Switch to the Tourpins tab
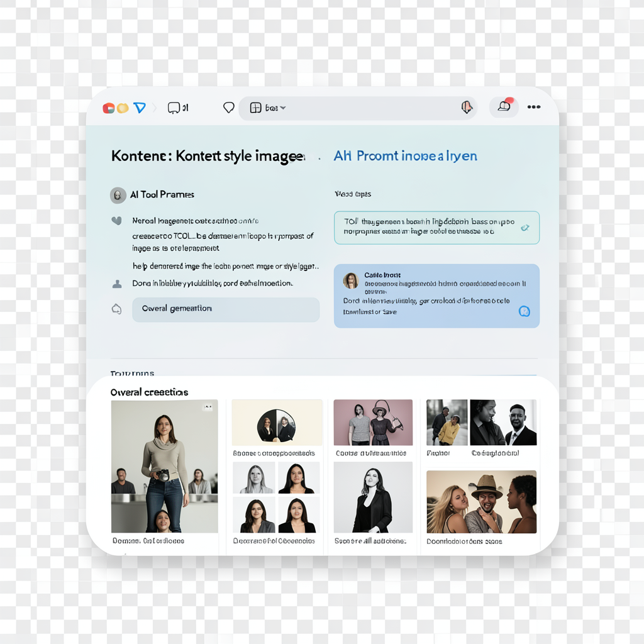 tap(134, 374)
